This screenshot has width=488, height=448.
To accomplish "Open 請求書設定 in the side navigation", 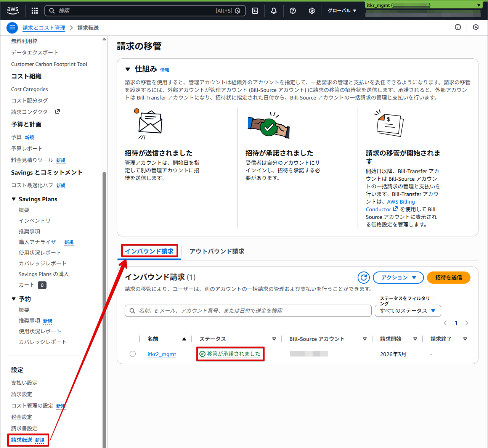I will point(24,429).
